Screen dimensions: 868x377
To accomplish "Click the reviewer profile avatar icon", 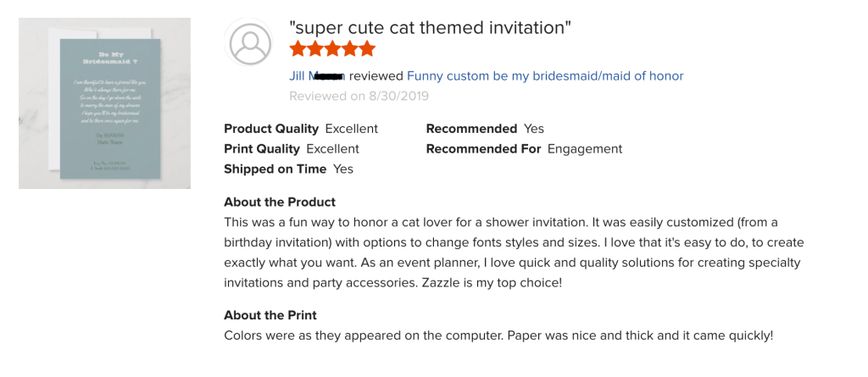I will pos(250,43).
